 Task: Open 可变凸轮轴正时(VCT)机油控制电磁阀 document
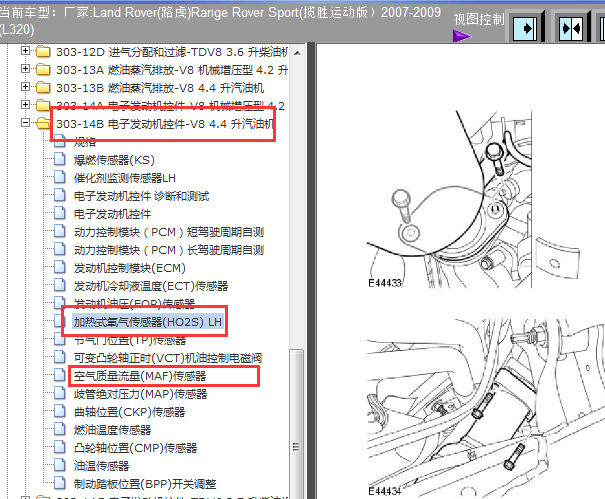[x=168, y=358]
